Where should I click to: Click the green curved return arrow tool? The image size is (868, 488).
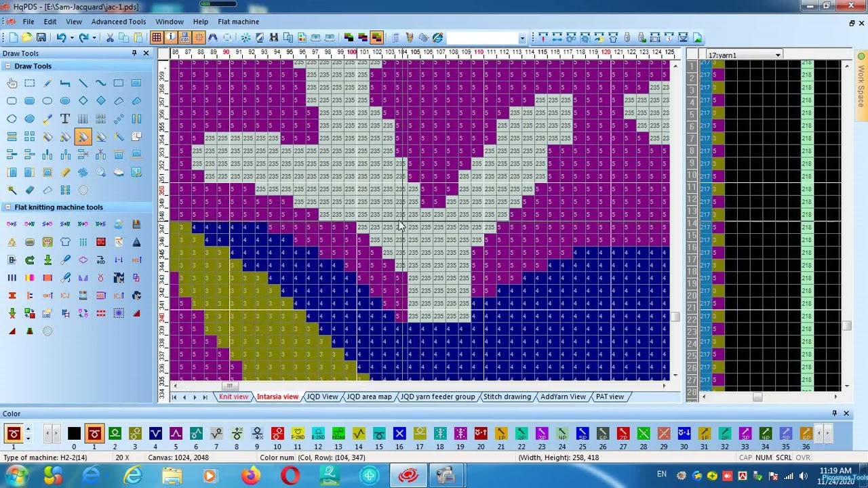click(x=30, y=260)
